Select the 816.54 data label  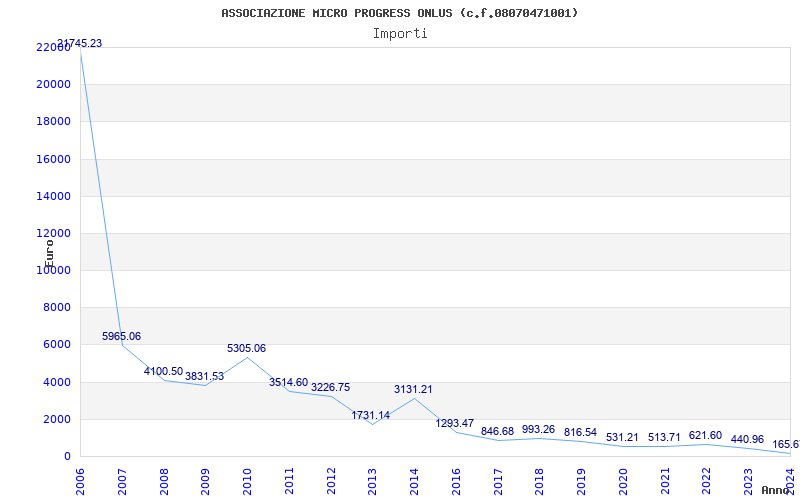pyautogui.click(x=580, y=432)
